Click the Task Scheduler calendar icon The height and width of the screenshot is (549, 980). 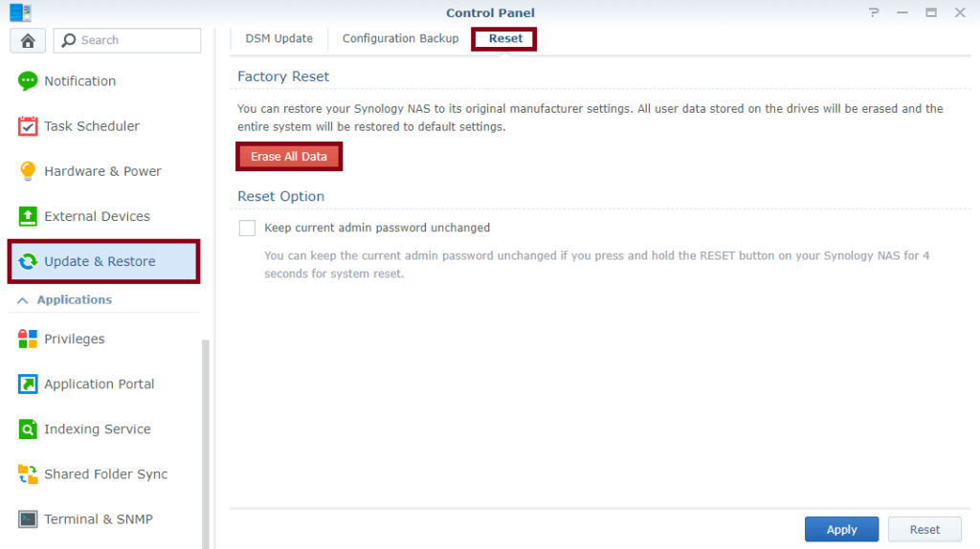tap(28, 126)
